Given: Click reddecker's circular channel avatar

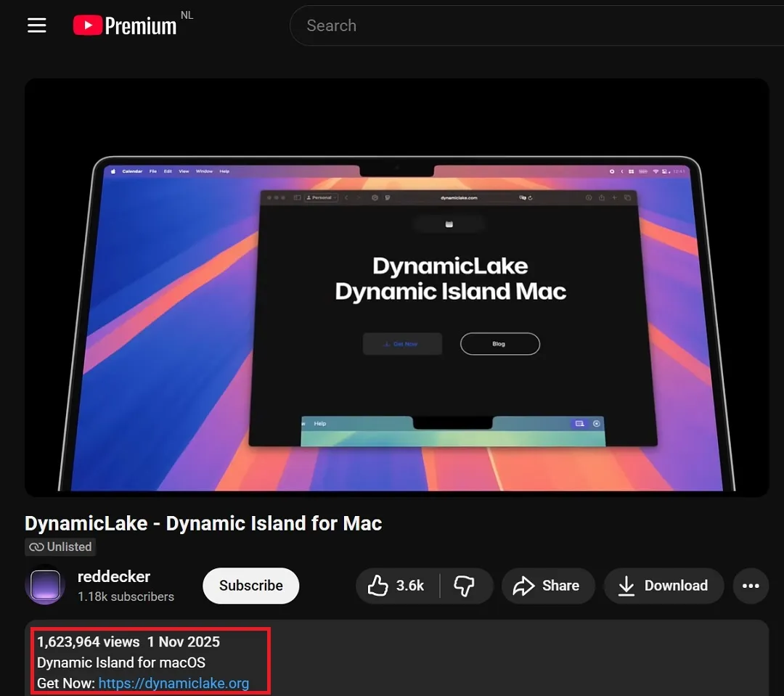Looking at the screenshot, I should coord(45,584).
